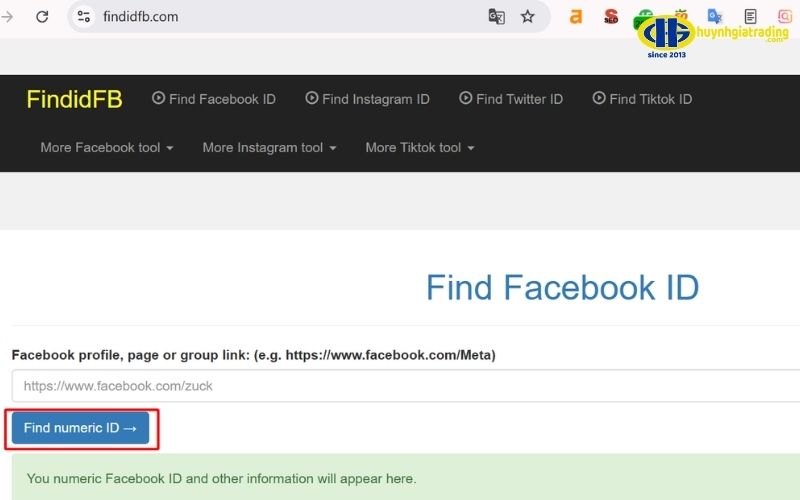The height and width of the screenshot is (500, 800).
Task: Go to the FindidFB home logo
Action: tap(74, 99)
